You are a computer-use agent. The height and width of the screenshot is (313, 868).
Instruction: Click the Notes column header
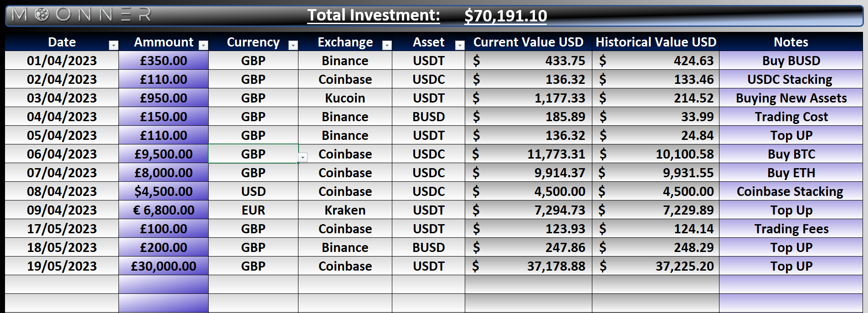point(791,42)
